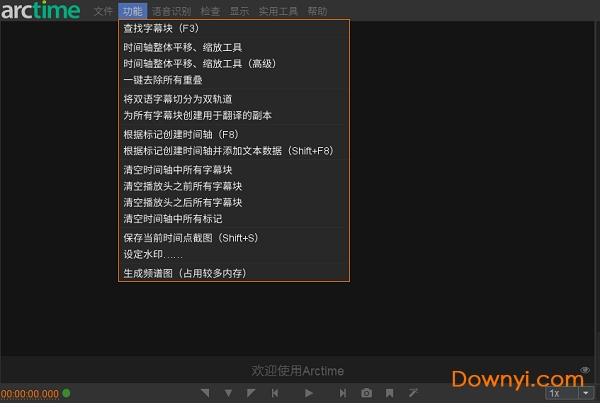Choose 清空时间轴中所有标记
This screenshot has width=600, height=403.
(x=234, y=219)
